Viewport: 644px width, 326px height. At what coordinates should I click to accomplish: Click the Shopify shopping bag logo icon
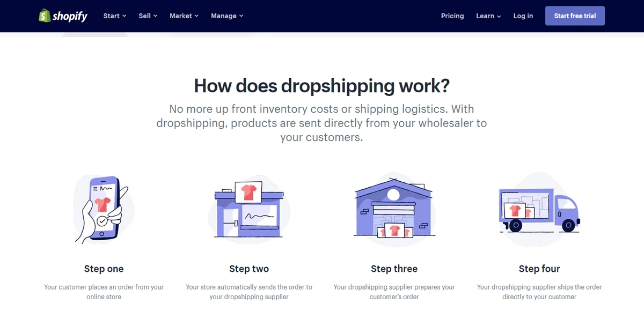44,16
